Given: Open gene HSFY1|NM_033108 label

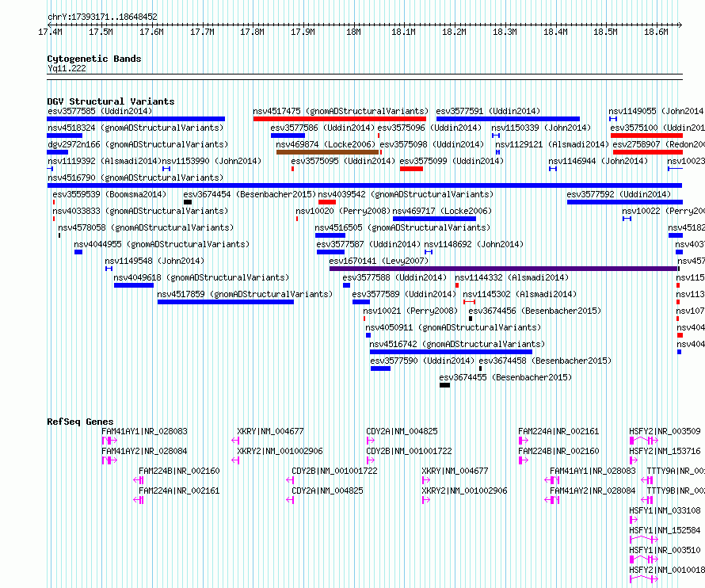Looking at the screenshot, I should coord(665,510).
